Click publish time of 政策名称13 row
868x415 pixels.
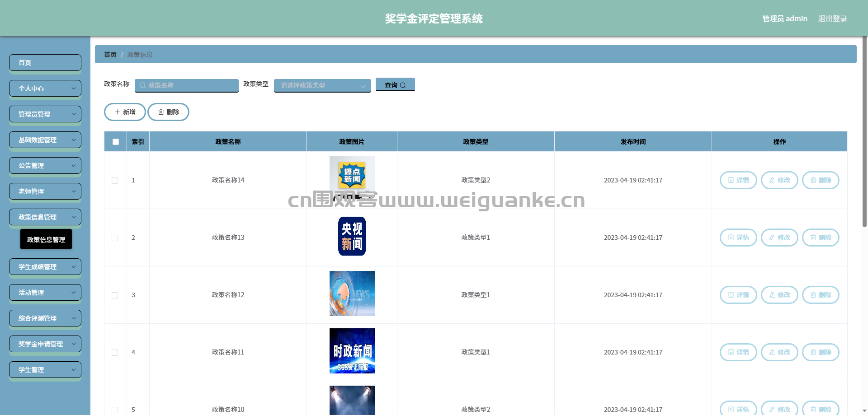tap(633, 238)
